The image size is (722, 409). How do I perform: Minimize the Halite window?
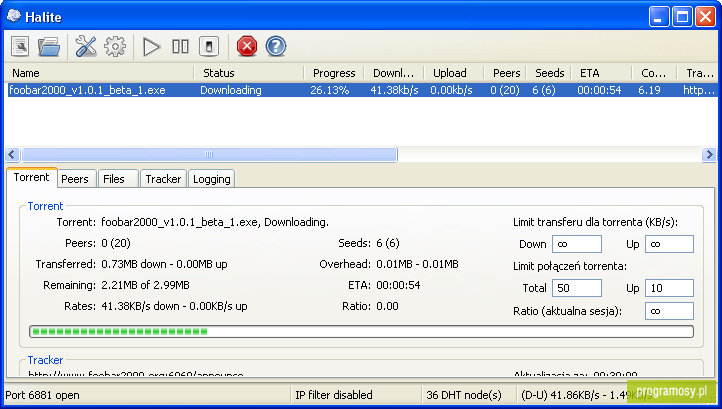click(x=658, y=17)
